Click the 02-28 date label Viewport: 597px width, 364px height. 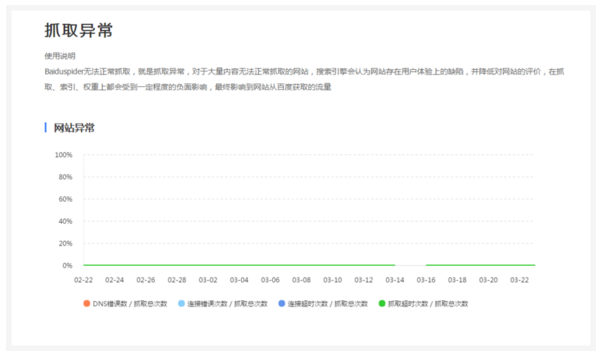click(177, 280)
